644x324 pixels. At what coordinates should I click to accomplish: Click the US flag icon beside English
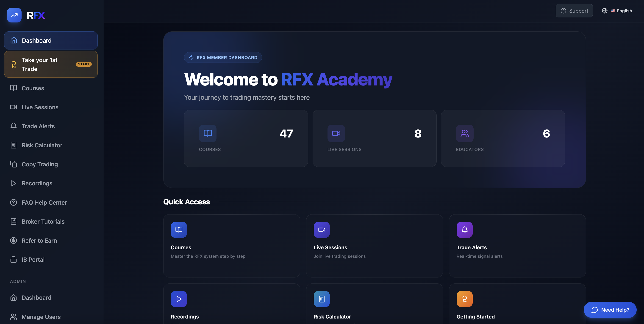click(x=613, y=11)
